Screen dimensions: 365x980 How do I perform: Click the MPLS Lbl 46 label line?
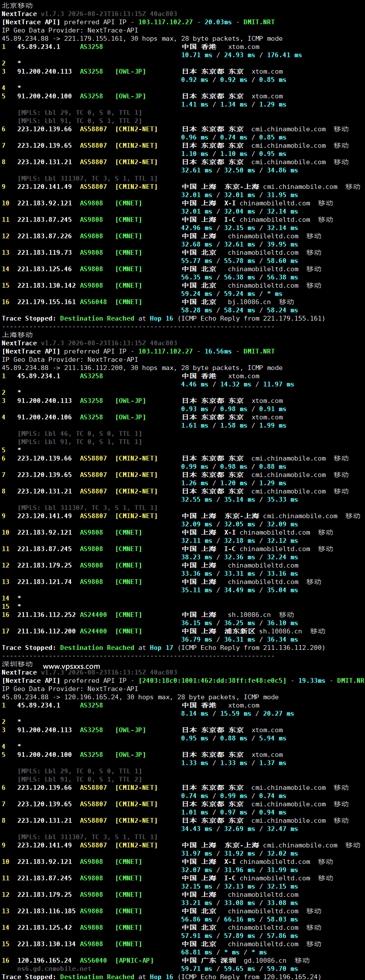[80, 434]
